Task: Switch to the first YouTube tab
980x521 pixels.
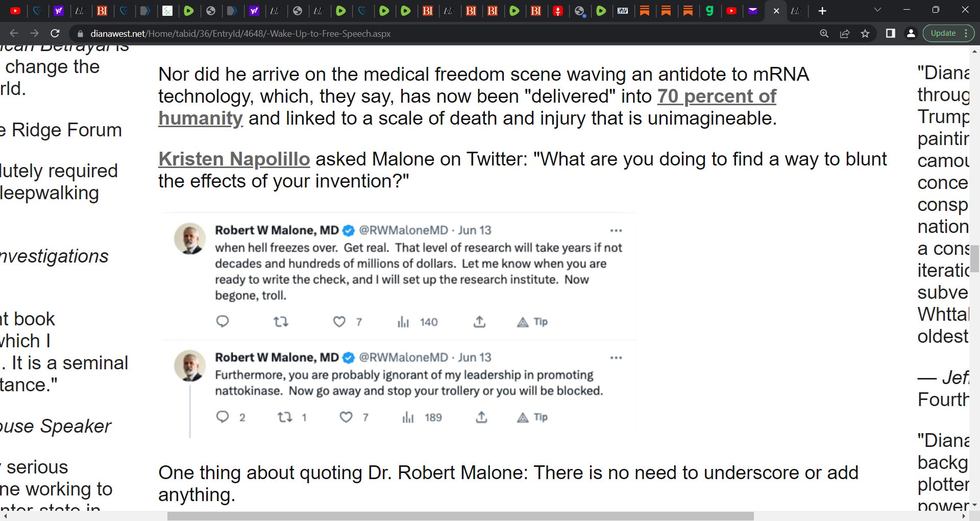Action: coord(15,11)
